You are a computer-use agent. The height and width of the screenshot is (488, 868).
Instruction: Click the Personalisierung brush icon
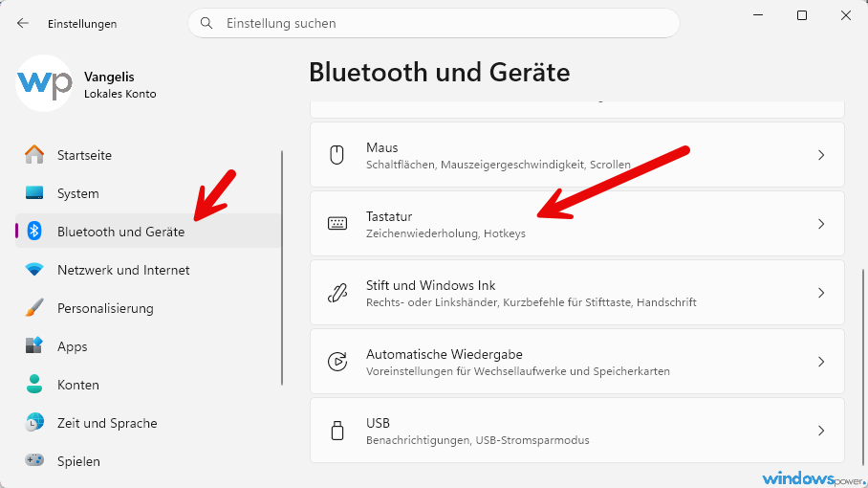(34, 308)
